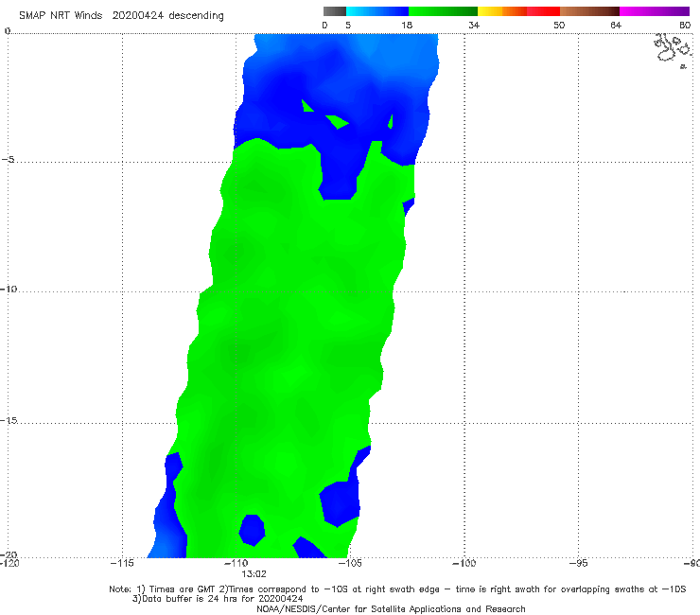
Task: Click the gray segment of the color bar
Action: click(x=335, y=11)
